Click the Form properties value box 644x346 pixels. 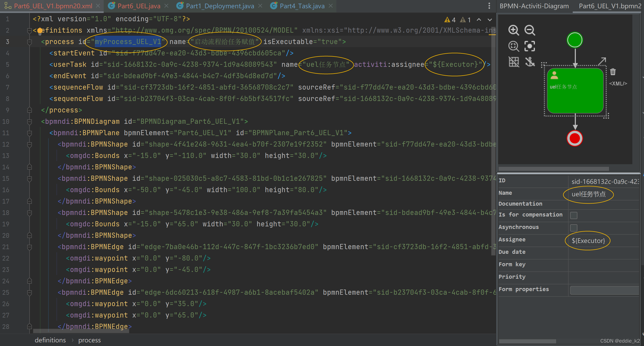click(604, 290)
